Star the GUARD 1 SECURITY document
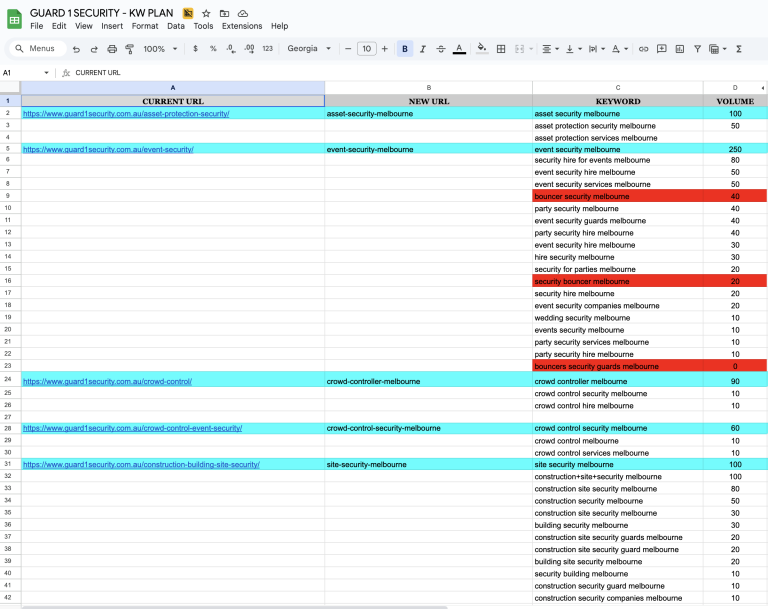 click(206, 13)
